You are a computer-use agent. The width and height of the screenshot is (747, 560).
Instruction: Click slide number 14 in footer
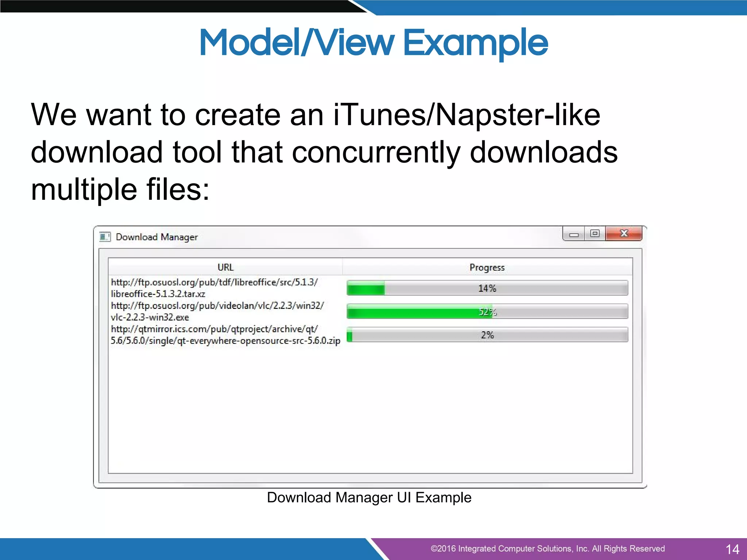(x=732, y=549)
